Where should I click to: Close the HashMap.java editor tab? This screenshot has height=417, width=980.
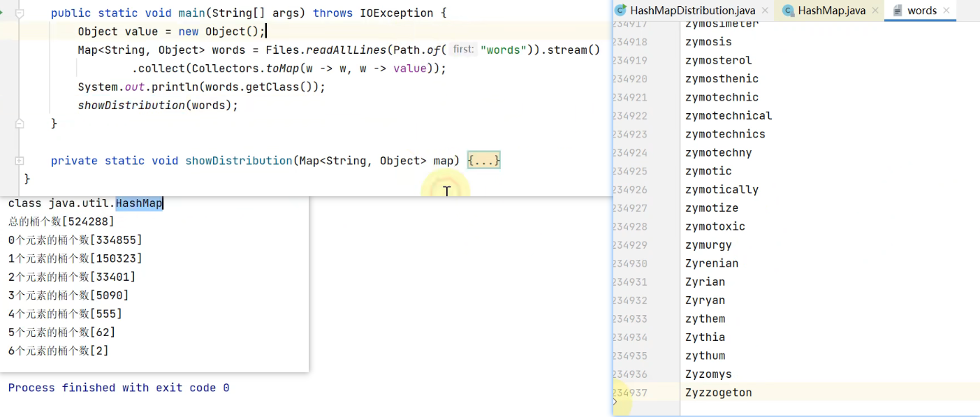click(876, 10)
